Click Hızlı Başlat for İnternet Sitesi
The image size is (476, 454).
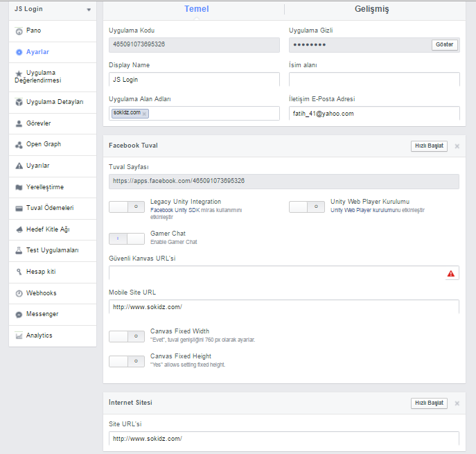[x=429, y=403]
